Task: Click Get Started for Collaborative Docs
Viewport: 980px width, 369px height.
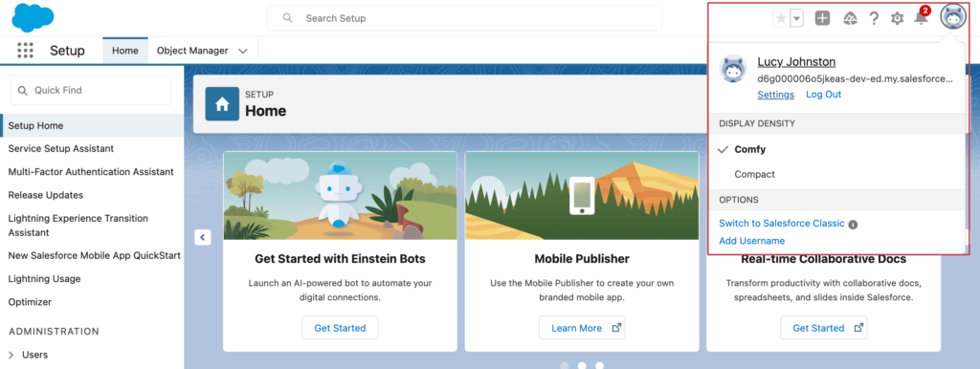Action: 823,328
